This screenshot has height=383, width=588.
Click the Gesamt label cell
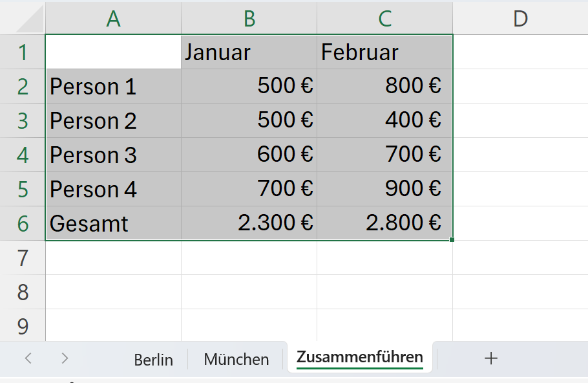(114, 224)
